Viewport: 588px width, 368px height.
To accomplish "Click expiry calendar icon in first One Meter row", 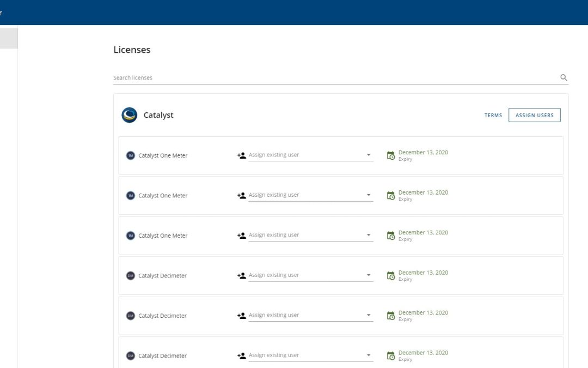I will pyautogui.click(x=391, y=155).
